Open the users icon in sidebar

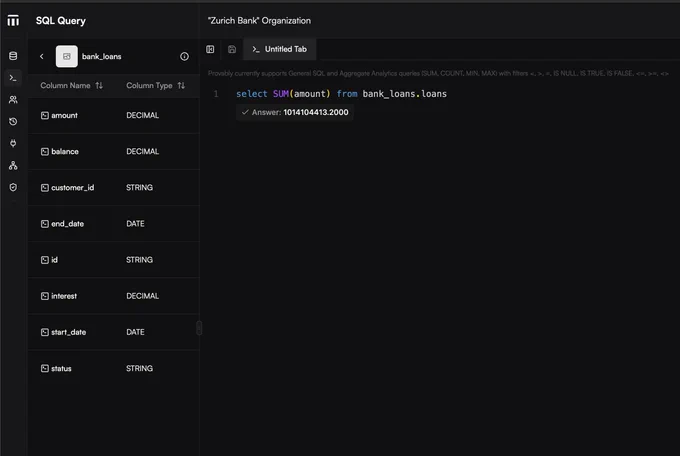click(x=13, y=99)
